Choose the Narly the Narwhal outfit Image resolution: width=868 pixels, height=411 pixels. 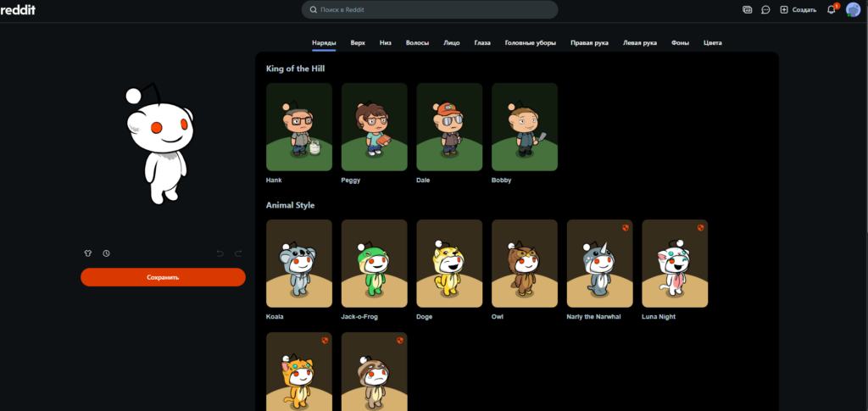(x=600, y=264)
